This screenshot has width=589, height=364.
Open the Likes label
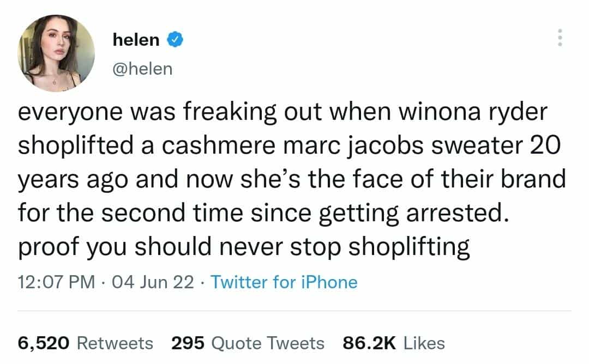coord(423,343)
